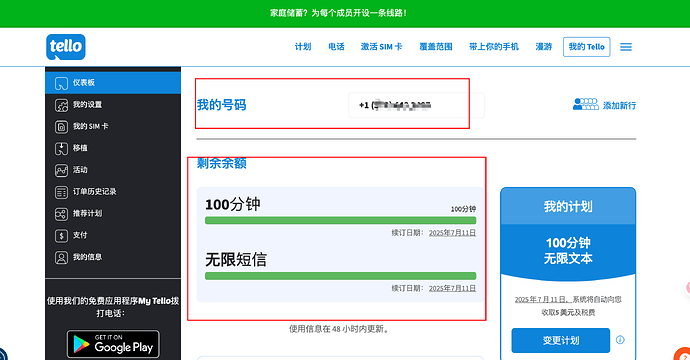Viewport: 690px width, 360px height.
Task: Click the 我的设置 settings icon
Action: 61,105
